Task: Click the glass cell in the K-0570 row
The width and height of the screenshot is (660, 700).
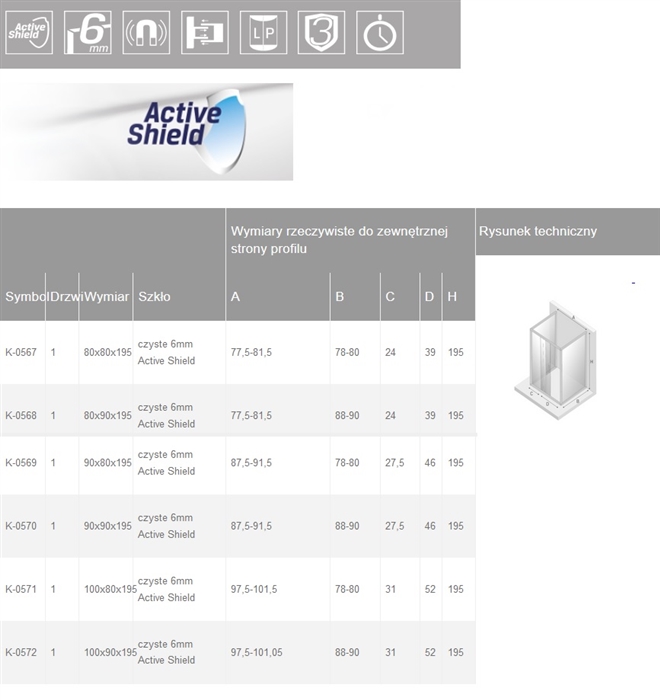Action: coord(166,526)
